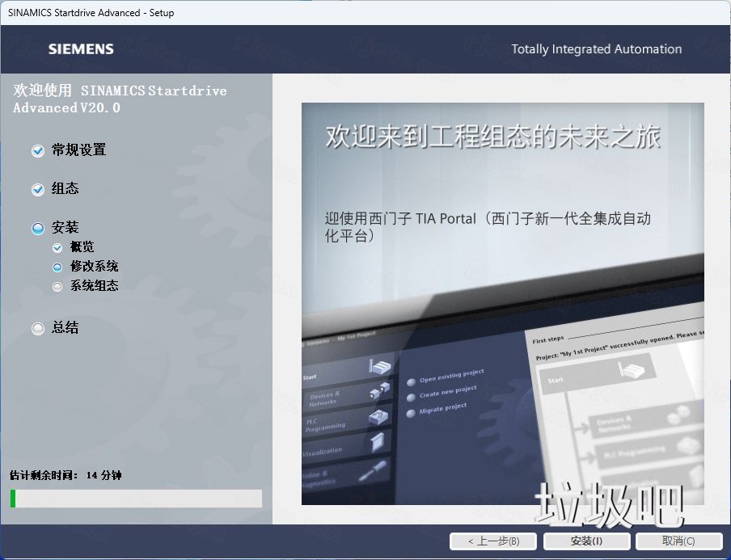
Task: Select the 总结 step in the sidebar
Action: (x=36, y=327)
